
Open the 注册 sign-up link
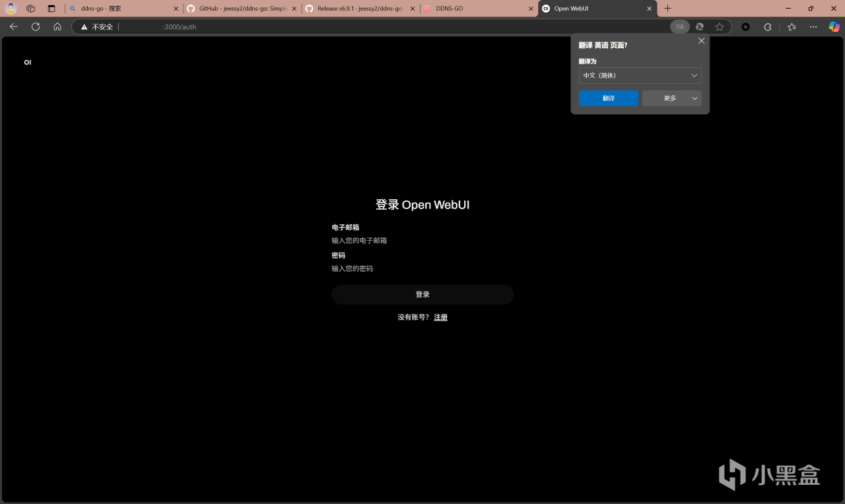440,317
